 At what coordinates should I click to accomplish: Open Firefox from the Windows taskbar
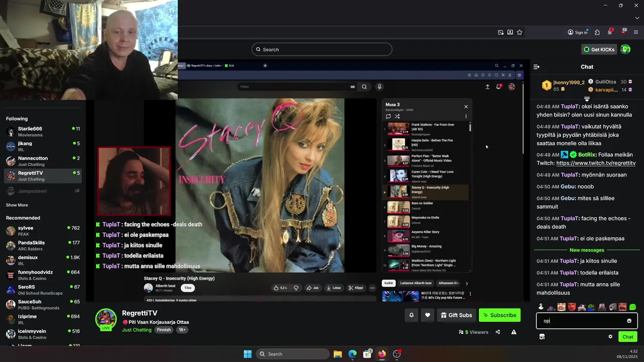pyautogui.click(x=382, y=354)
